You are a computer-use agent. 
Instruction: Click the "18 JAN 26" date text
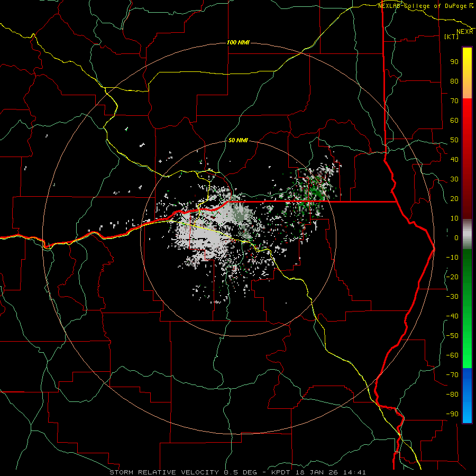click(x=316, y=472)
